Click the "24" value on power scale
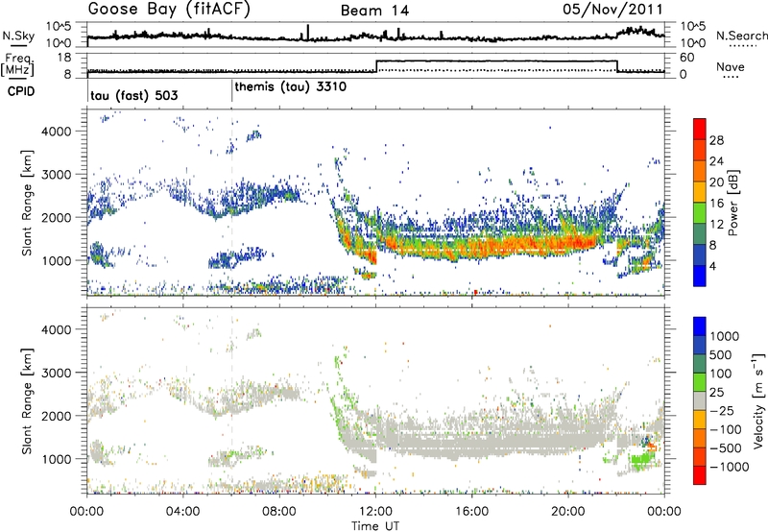 click(716, 161)
